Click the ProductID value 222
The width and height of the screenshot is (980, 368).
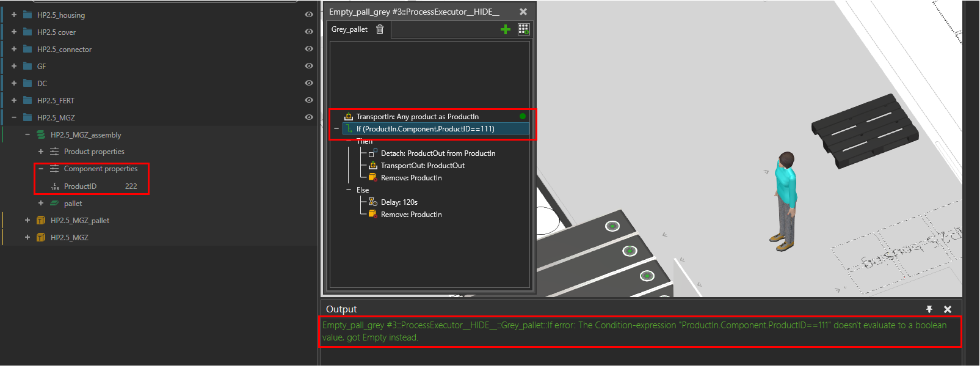coord(131,186)
